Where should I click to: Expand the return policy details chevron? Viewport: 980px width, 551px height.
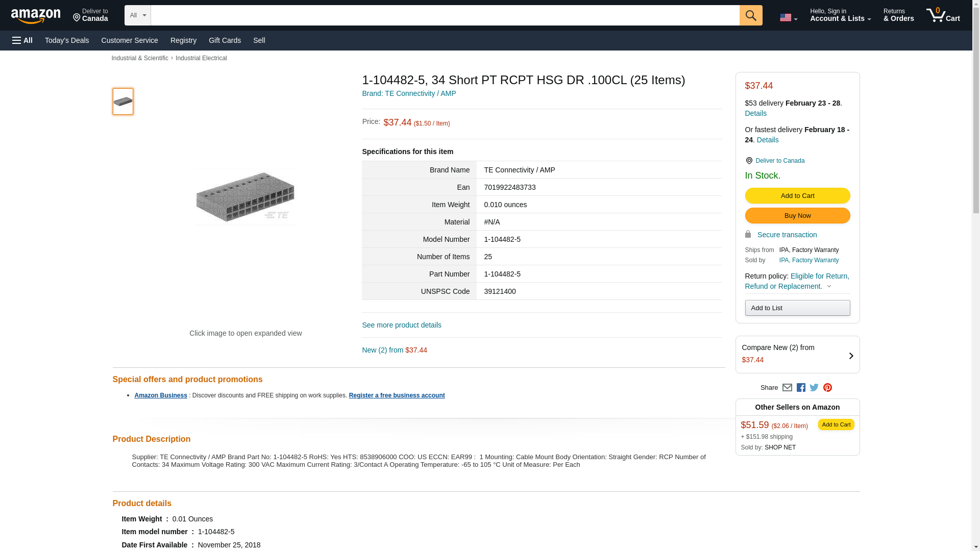tap(829, 286)
